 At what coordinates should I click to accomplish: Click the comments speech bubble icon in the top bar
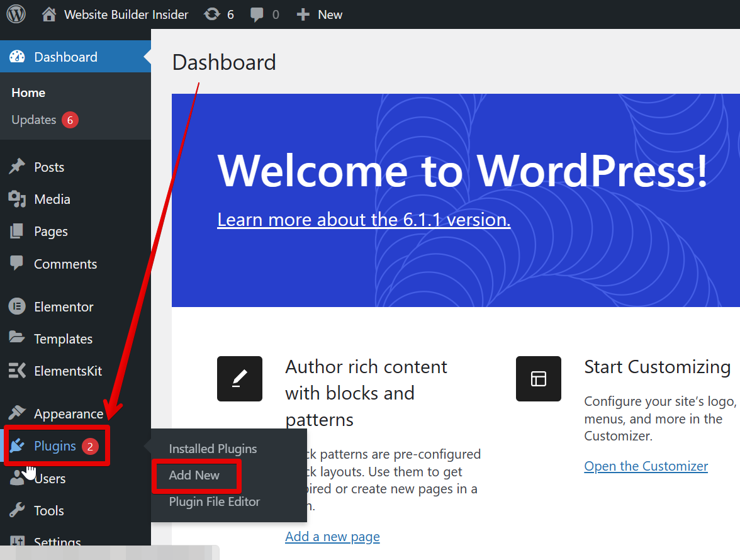point(257,14)
